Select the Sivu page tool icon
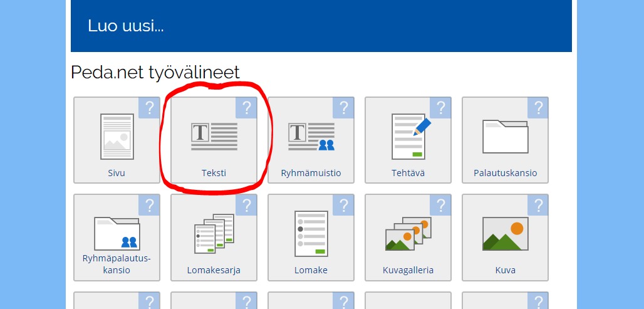The image size is (644, 309). (117, 137)
